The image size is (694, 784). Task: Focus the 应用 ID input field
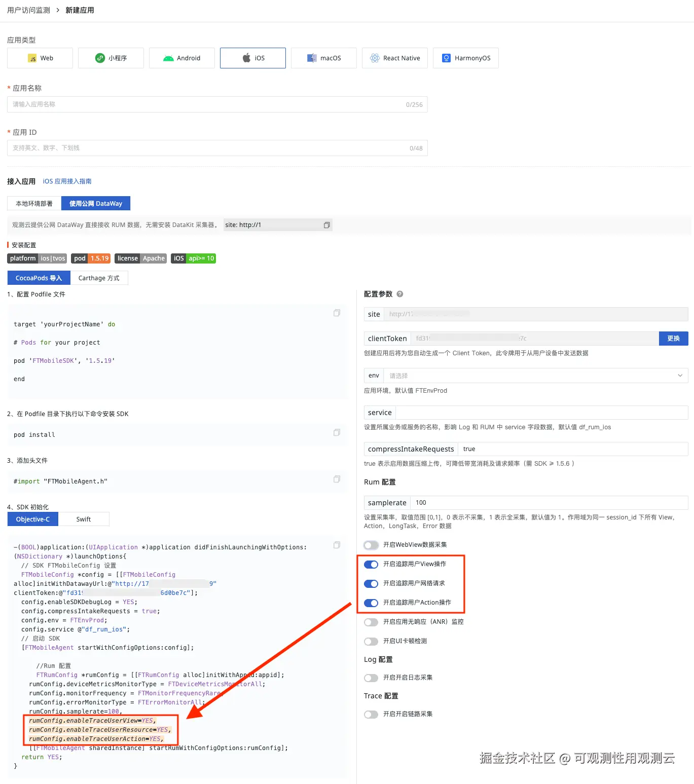coord(217,148)
